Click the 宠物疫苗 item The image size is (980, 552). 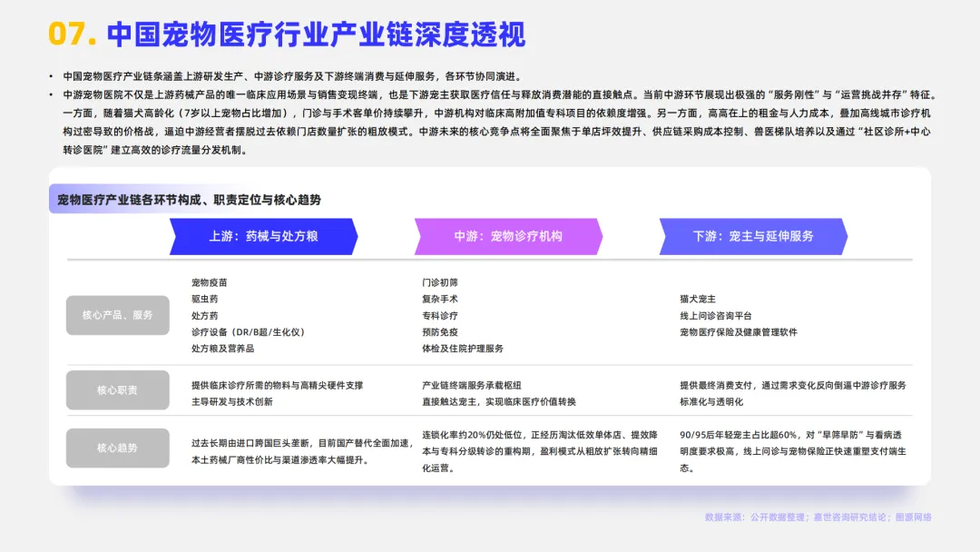[x=210, y=282]
